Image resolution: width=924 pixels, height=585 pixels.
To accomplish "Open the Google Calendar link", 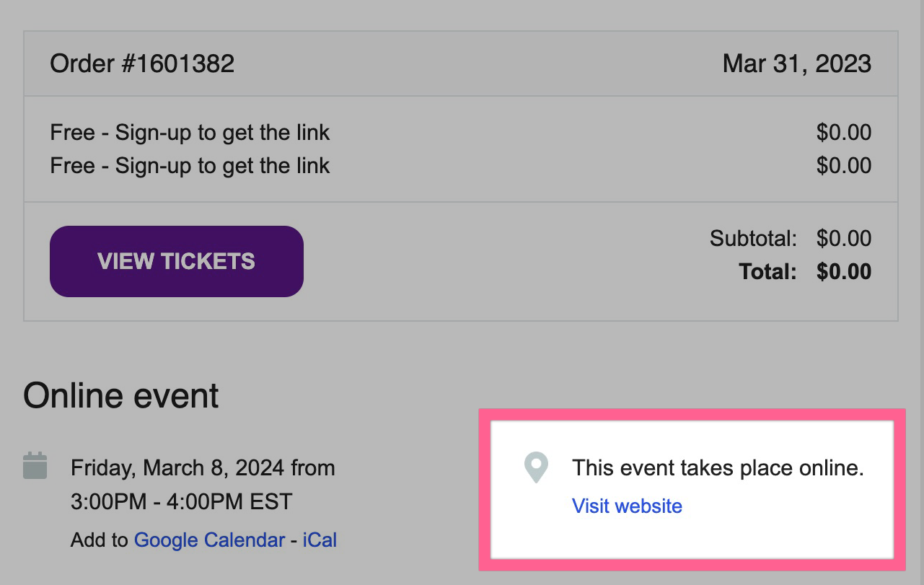I will [209, 540].
